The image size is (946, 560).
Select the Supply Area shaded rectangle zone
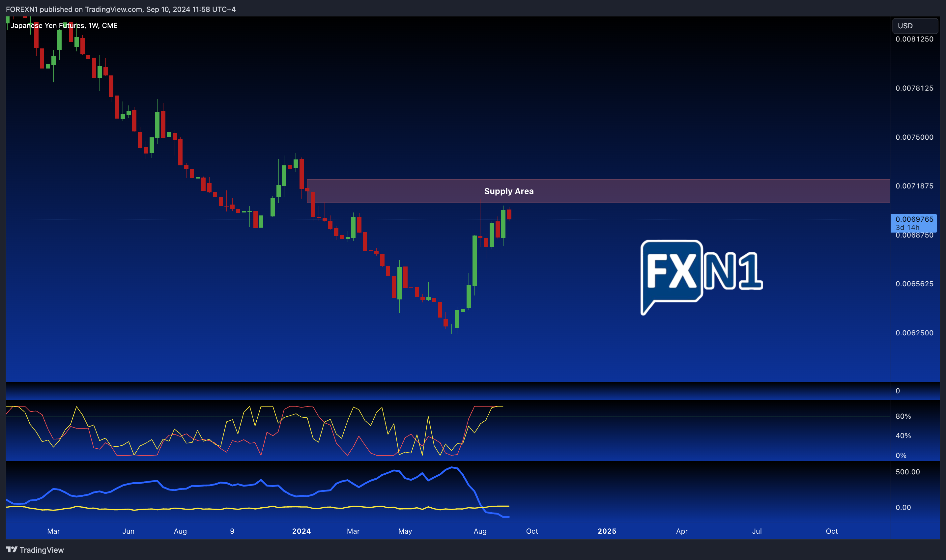[598, 191]
